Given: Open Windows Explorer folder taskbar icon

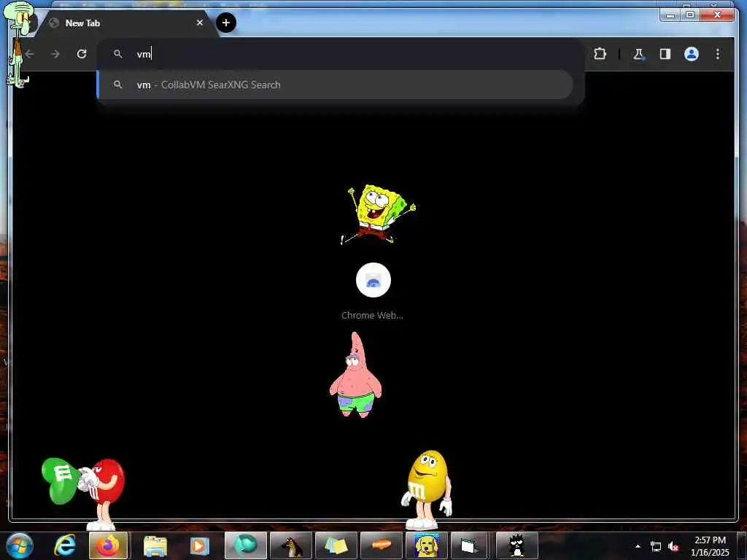Looking at the screenshot, I should click(155, 545).
